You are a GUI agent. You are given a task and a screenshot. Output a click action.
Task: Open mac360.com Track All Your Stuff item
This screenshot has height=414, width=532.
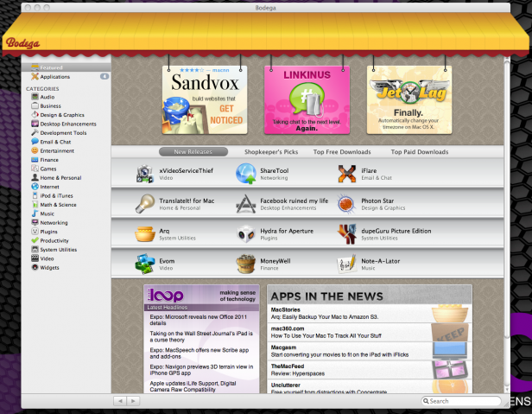[369, 332]
